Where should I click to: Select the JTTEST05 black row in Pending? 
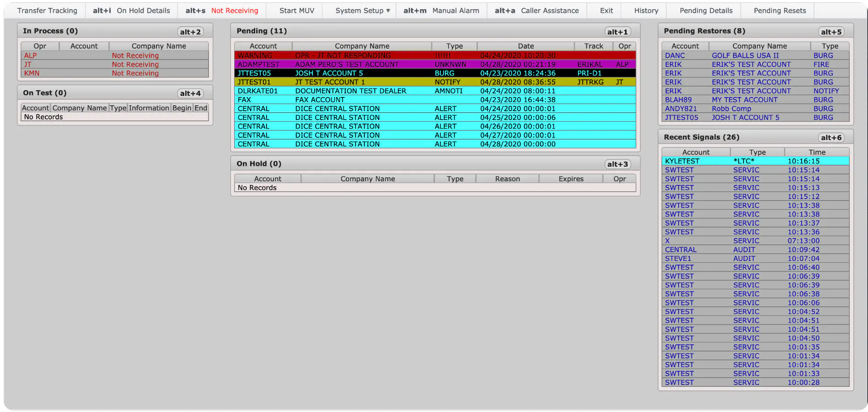click(x=435, y=73)
